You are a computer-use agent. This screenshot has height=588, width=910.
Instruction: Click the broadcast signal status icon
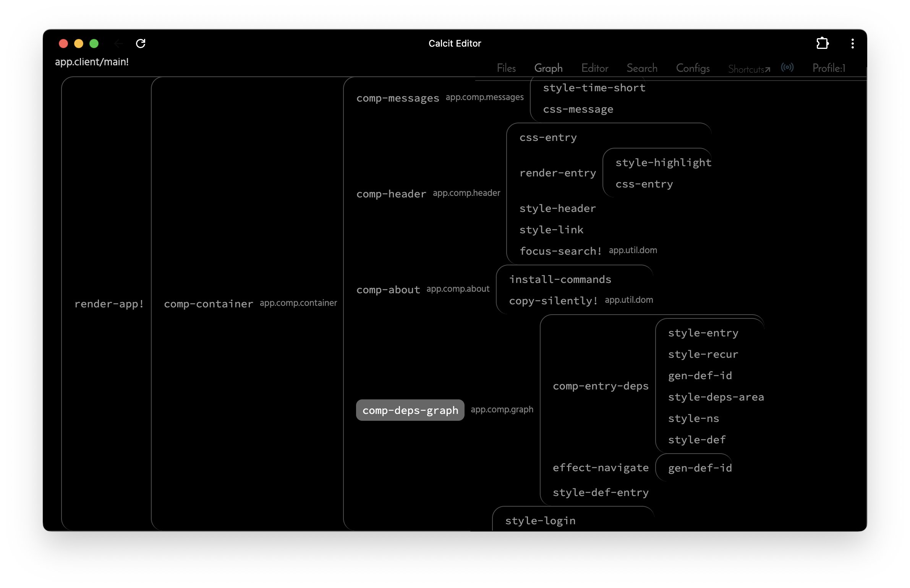pos(787,68)
